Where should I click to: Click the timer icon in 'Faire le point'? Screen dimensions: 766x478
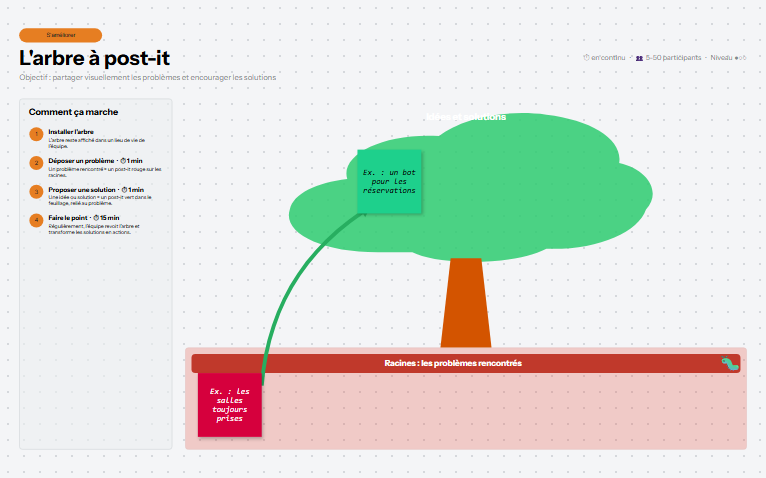click(x=96, y=218)
